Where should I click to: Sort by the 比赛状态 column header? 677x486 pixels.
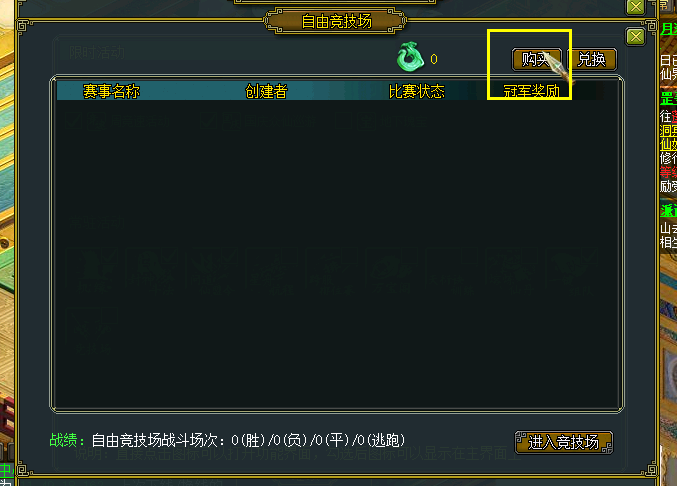click(417, 91)
